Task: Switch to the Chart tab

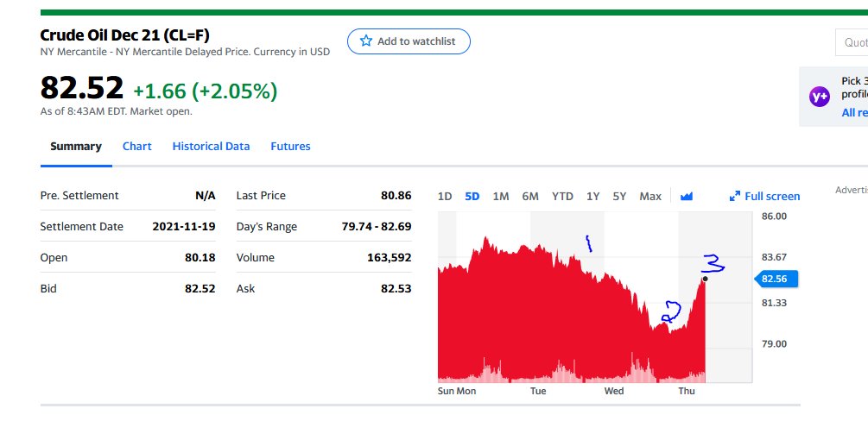Action: point(136,147)
